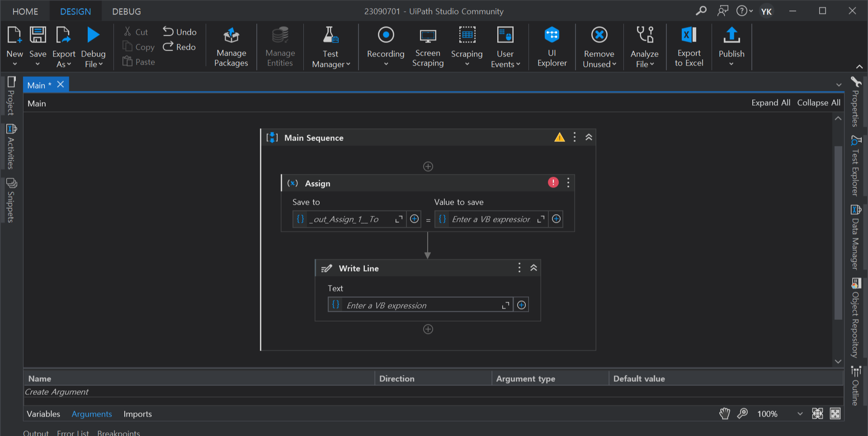Open User Events icon

point(505,35)
